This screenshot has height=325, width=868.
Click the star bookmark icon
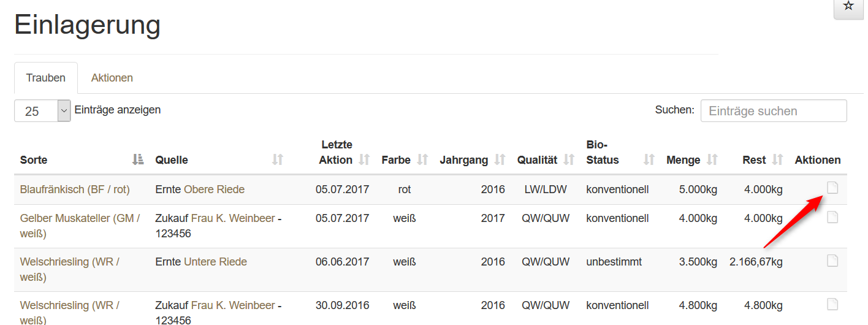[x=848, y=6]
